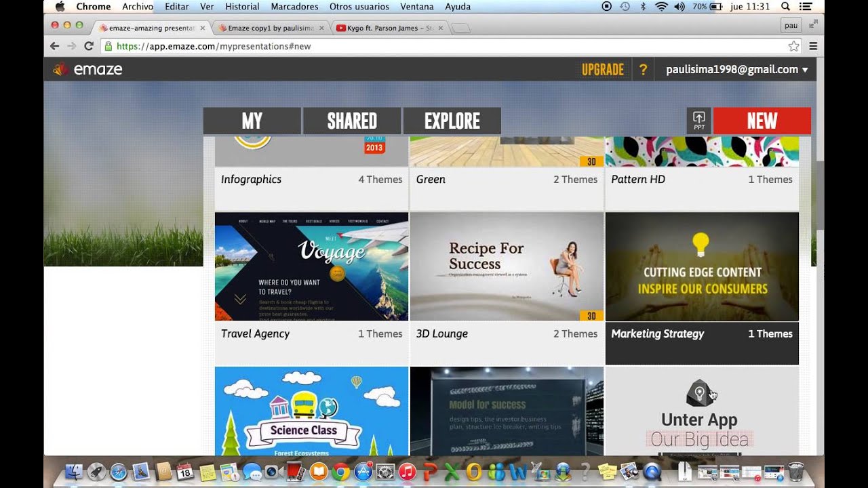Open iTunes from the dock
The image size is (868, 488).
[408, 471]
